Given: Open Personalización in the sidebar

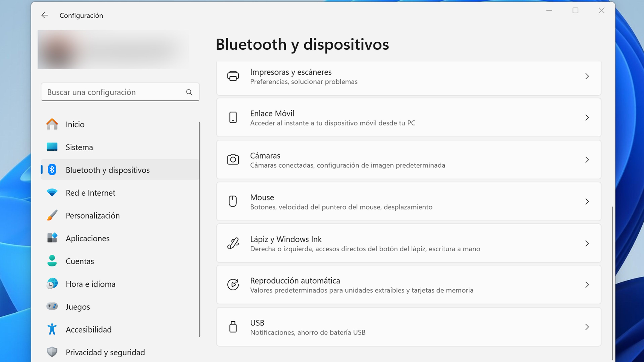Looking at the screenshot, I should (120, 215).
